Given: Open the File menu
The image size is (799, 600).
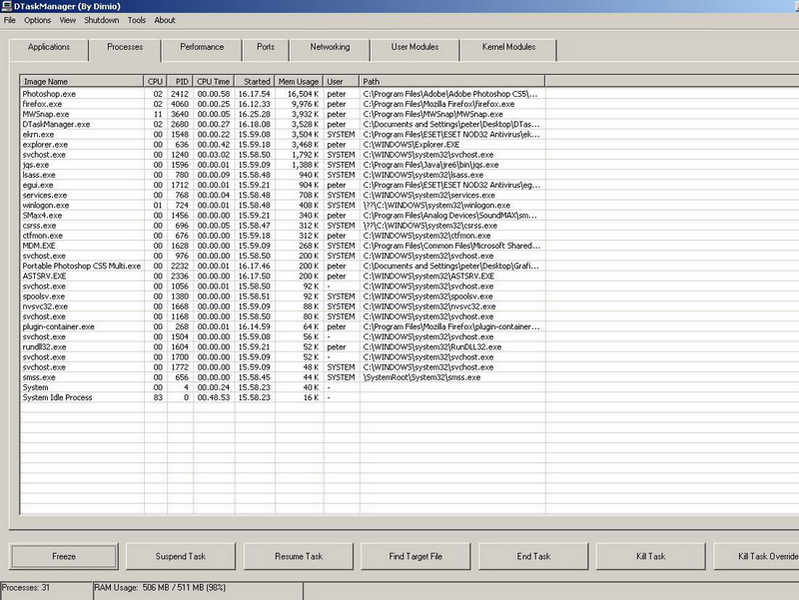Looking at the screenshot, I should [10, 20].
